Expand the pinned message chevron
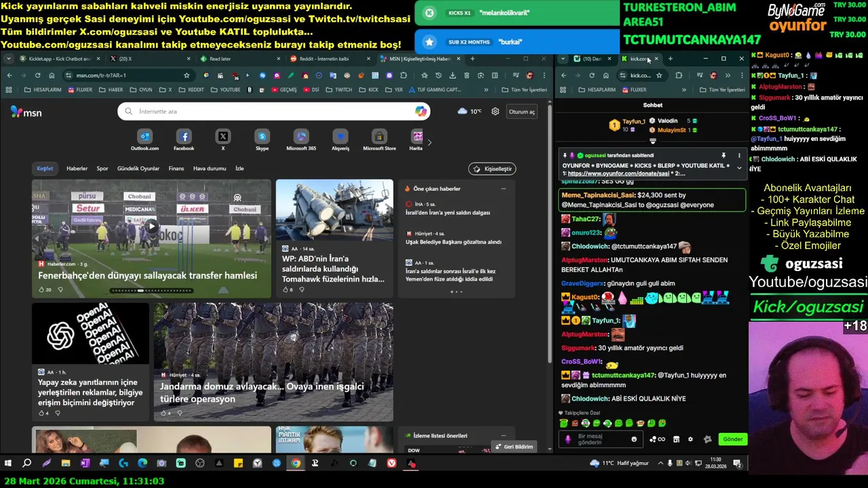 739,167
